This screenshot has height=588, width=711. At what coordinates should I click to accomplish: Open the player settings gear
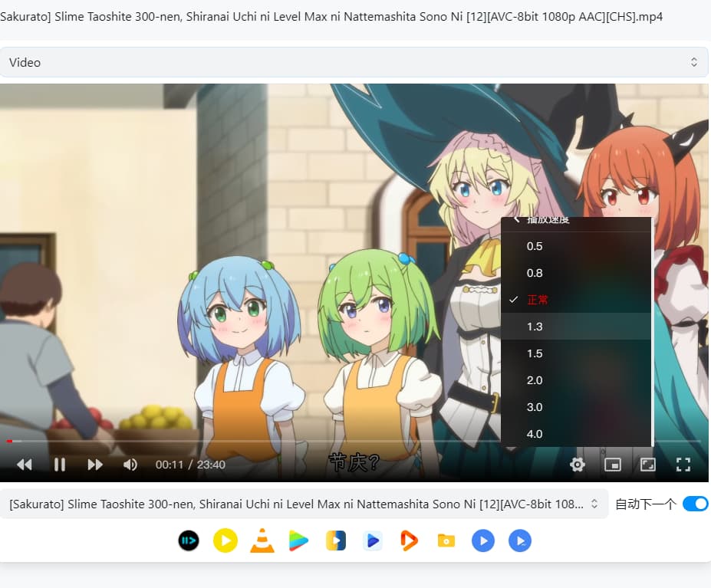point(578,465)
